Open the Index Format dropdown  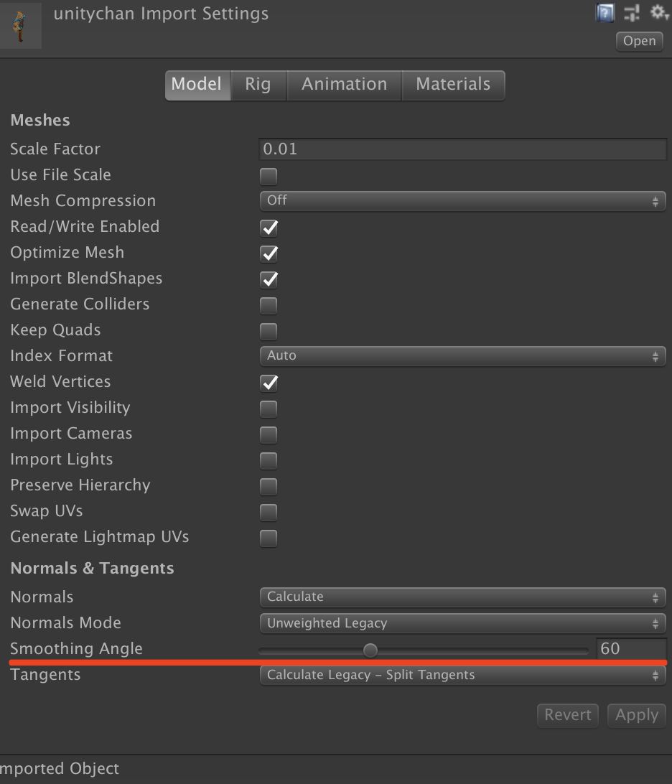(x=462, y=356)
